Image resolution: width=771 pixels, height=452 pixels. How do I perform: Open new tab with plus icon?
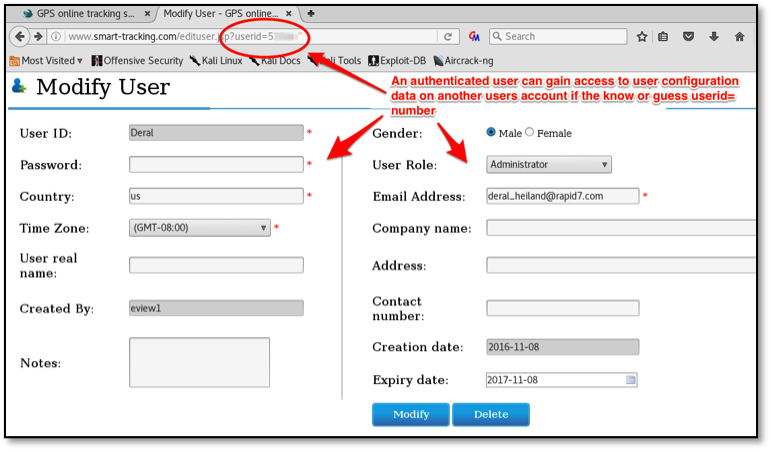pyautogui.click(x=311, y=13)
